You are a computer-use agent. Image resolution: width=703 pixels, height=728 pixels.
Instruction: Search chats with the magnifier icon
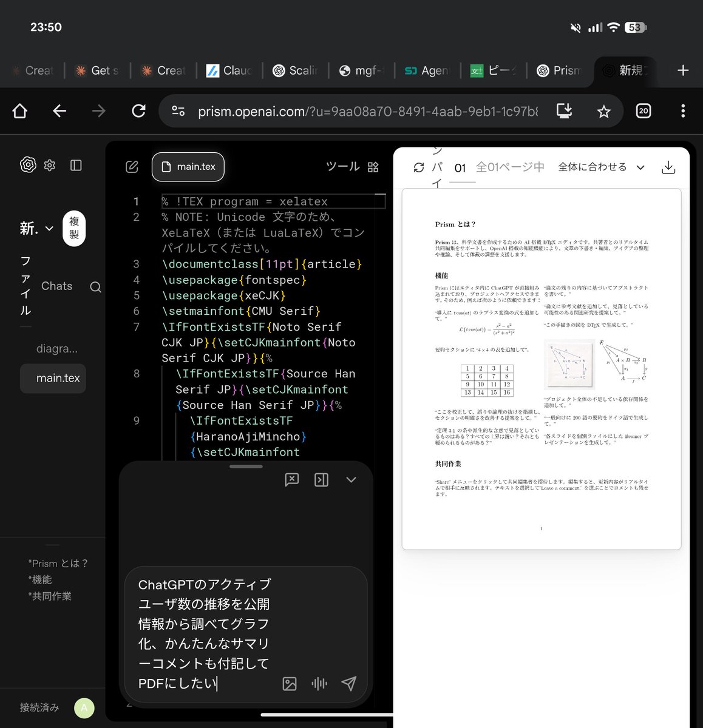click(x=95, y=286)
